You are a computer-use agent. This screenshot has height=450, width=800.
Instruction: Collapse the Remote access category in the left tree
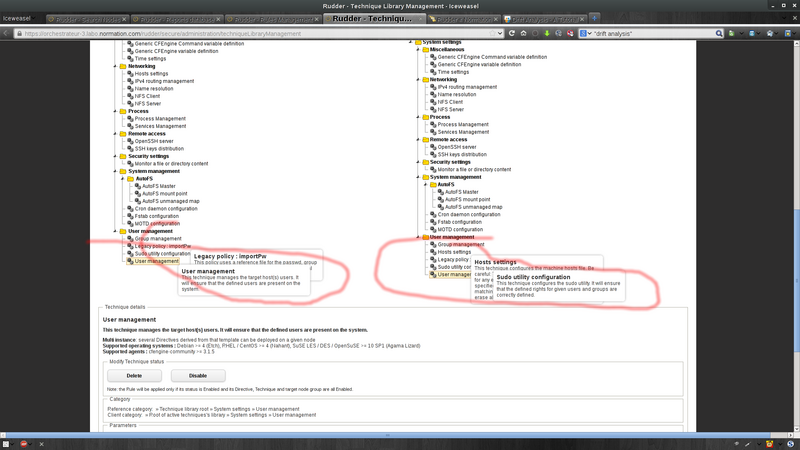coord(115,134)
